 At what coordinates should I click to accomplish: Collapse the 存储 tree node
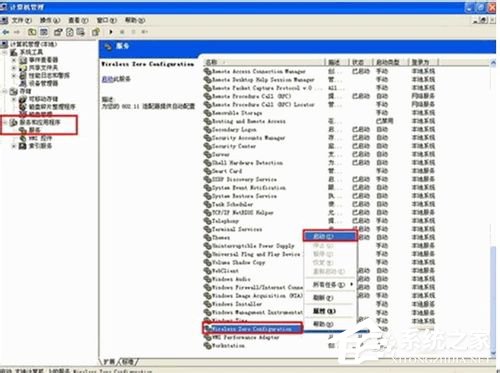point(5,91)
